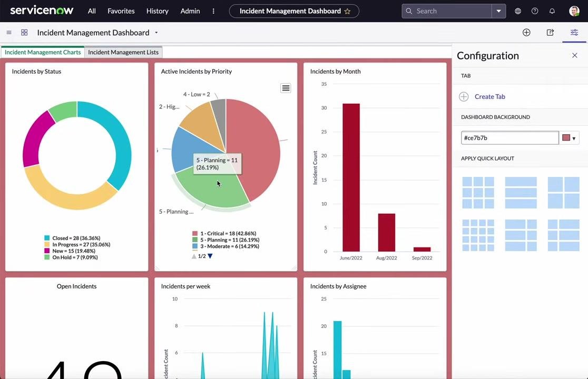Apply the 4x4 dense grid quick layout
Screen dimensions: 588x379
[x=478, y=235]
